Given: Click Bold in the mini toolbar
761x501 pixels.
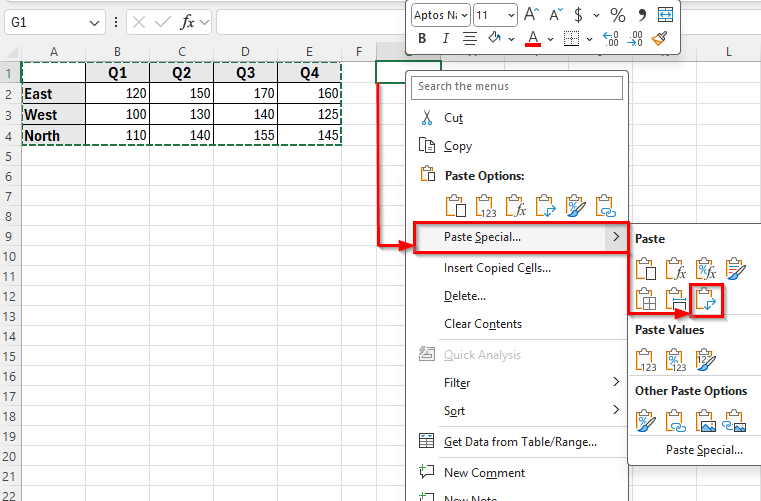Looking at the screenshot, I should tap(422, 38).
